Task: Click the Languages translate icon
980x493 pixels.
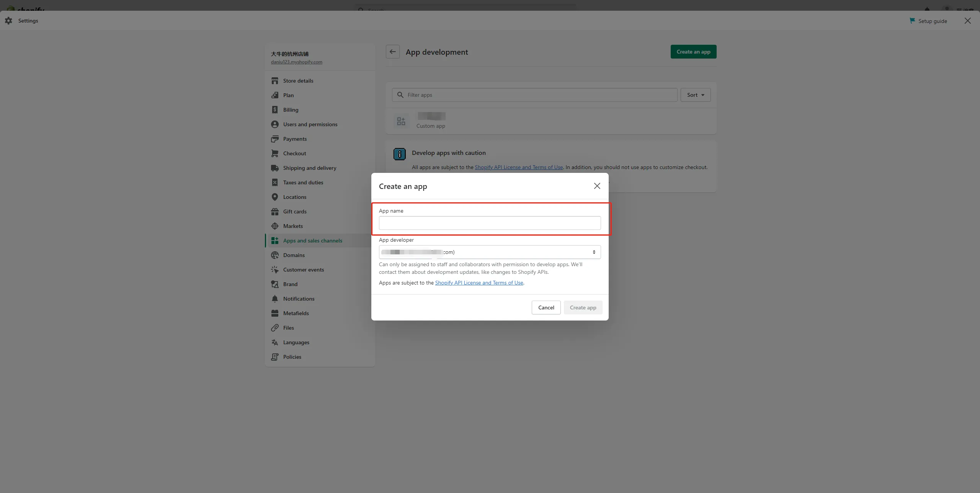Action: 274,342
